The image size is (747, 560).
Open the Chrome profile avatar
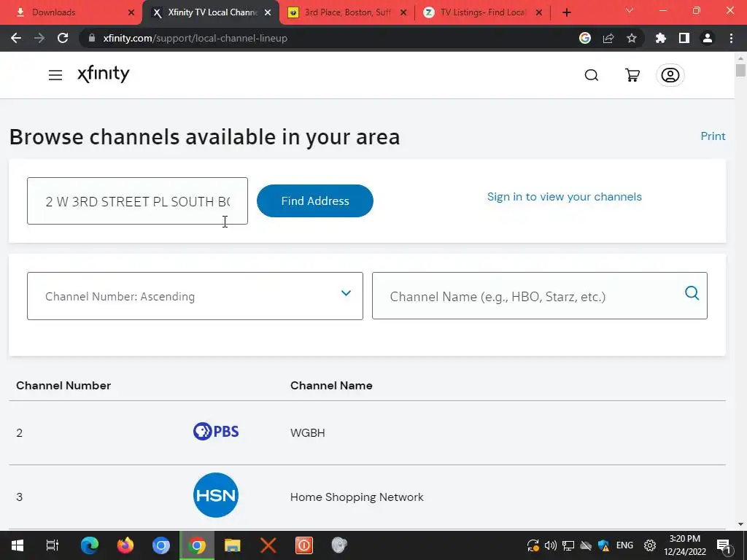pyautogui.click(x=708, y=38)
